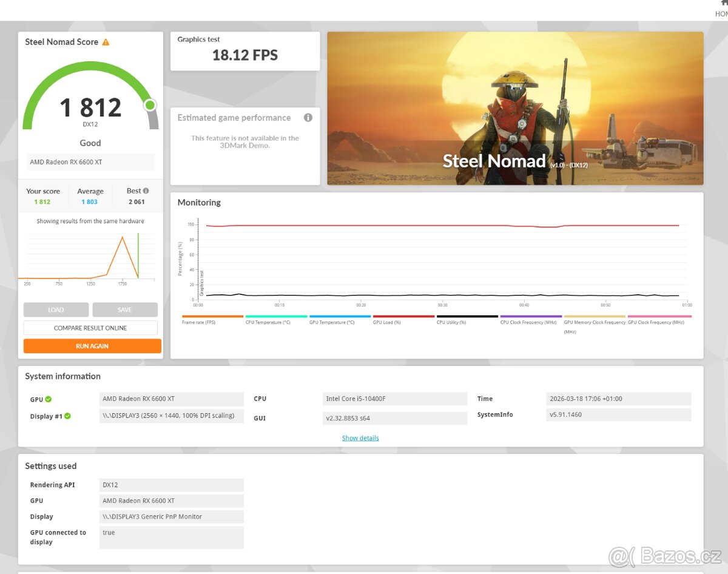Toggle the GPU Load monitoring series
The height and width of the screenshot is (574, 728).
point(403,316)
